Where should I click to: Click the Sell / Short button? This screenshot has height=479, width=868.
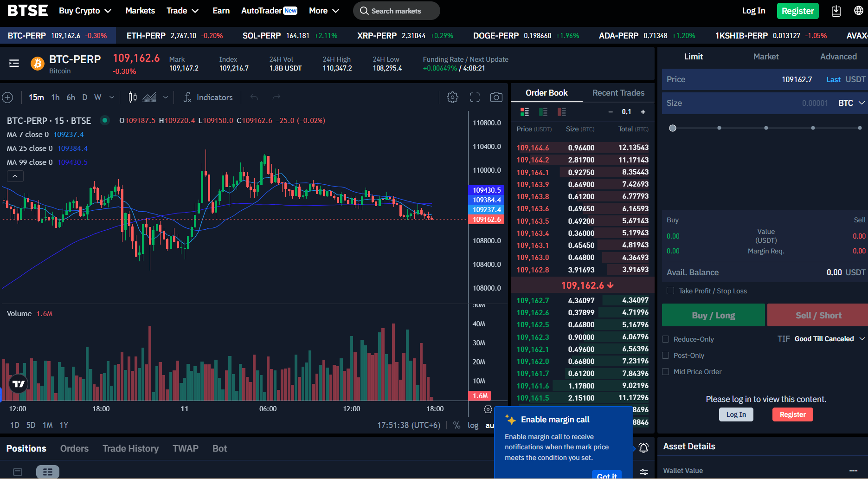(818, 315)
